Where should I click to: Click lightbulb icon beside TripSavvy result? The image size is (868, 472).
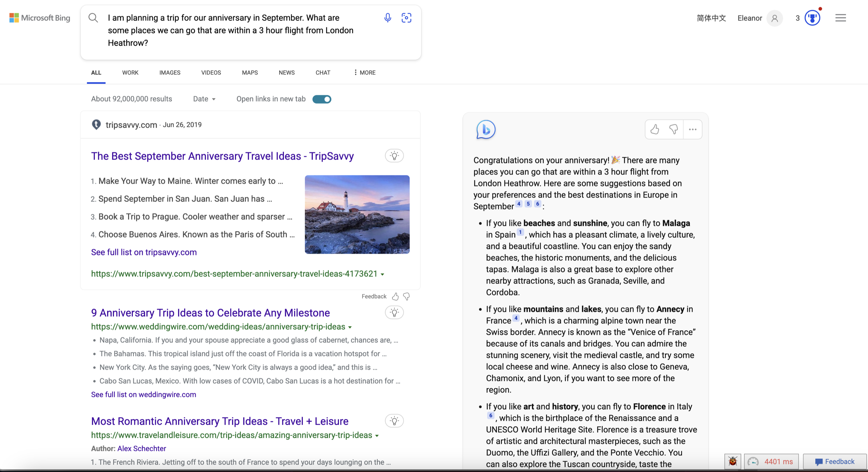click(x=394, y=156)
